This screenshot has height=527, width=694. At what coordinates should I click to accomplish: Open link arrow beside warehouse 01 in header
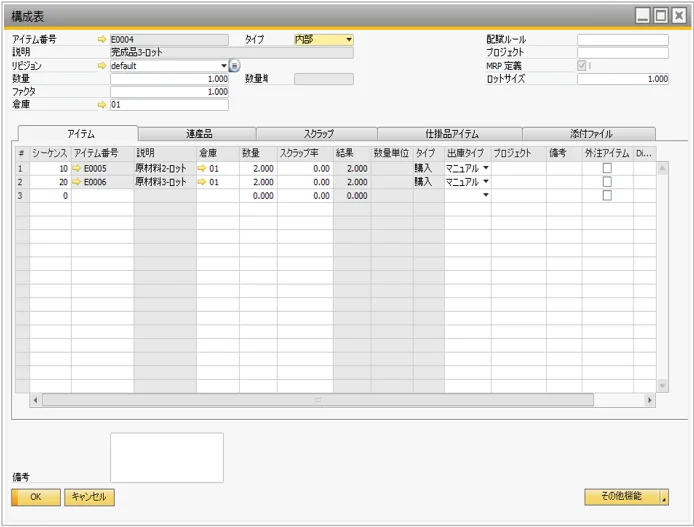click(102, 105)
